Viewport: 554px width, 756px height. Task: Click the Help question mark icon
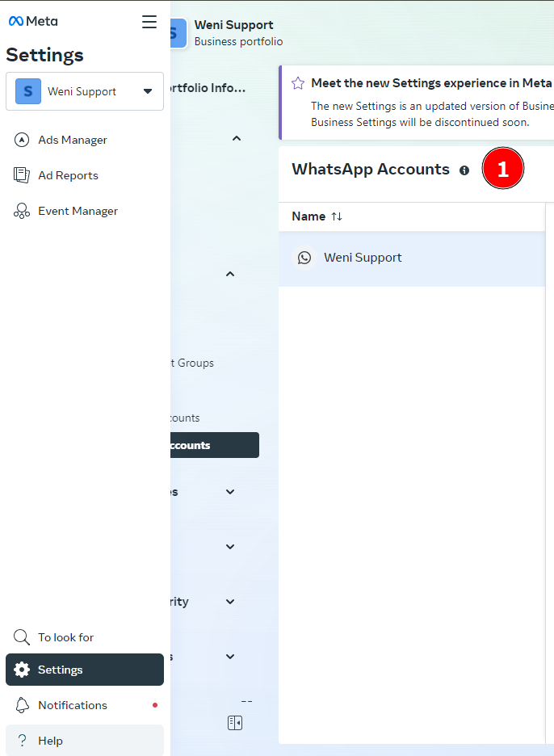[23, 741]
